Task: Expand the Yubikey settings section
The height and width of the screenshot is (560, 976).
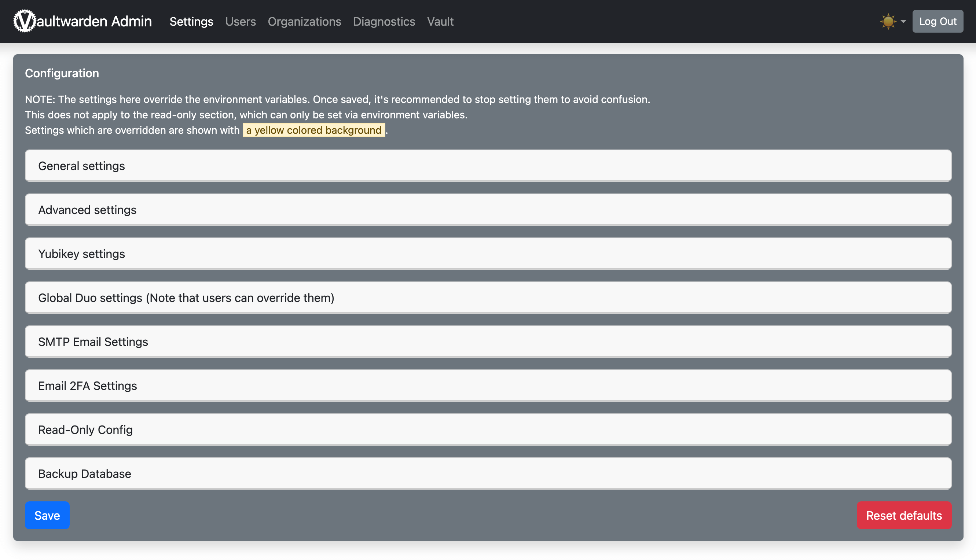Action: point(488,254)
